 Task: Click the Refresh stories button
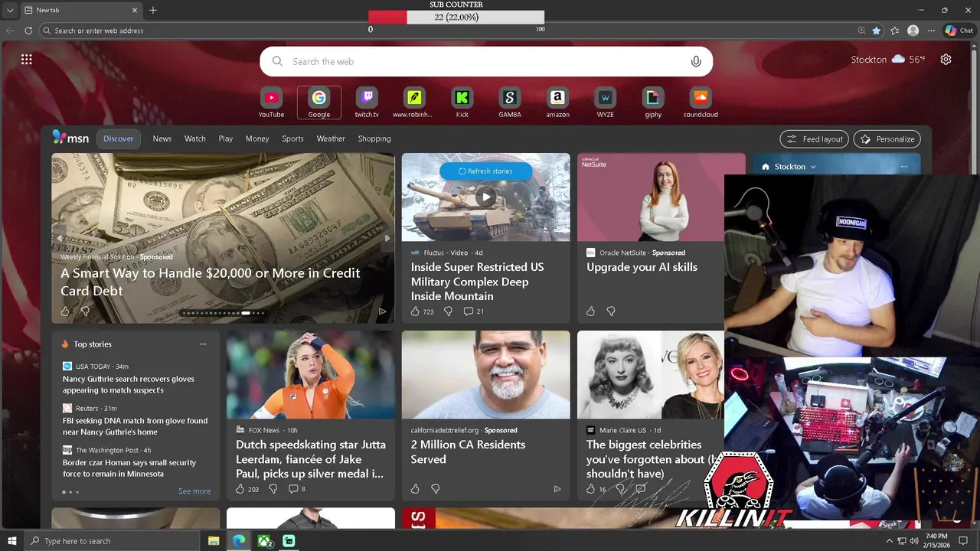(485, 171)
